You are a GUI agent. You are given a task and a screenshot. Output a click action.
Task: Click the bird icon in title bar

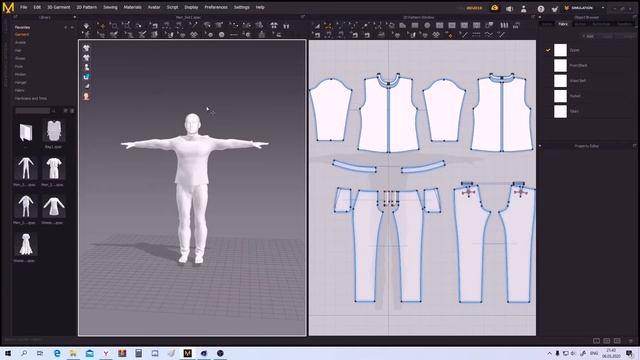tap(554, 9)
